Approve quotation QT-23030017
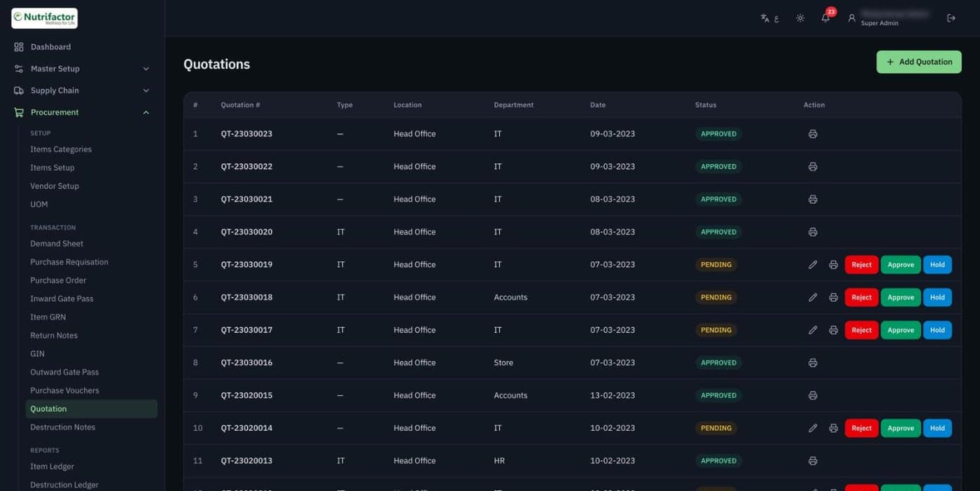The width and height of the screenshot is (980, 491). click(x=900, y=330)
